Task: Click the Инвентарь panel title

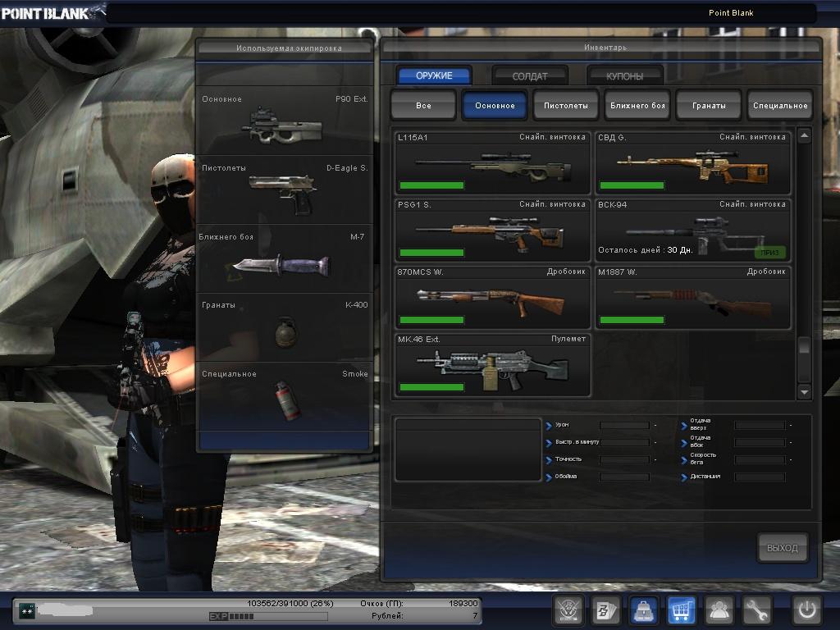Action: point(605,48)
